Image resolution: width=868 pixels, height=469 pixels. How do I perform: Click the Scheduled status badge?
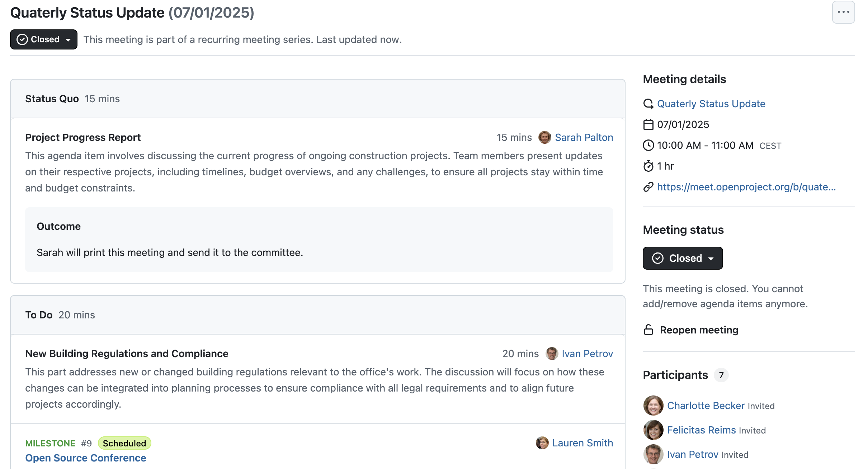coord(124,443)
